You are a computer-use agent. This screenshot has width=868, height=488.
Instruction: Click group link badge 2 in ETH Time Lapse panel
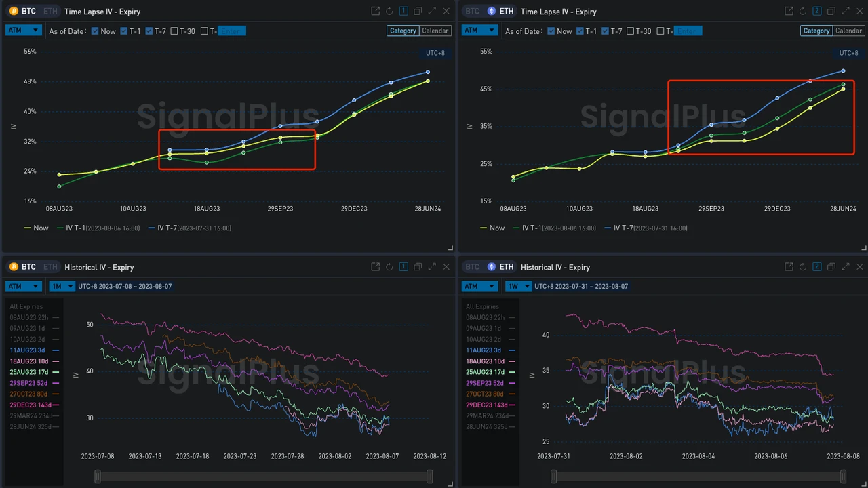[x=817, y=12]
